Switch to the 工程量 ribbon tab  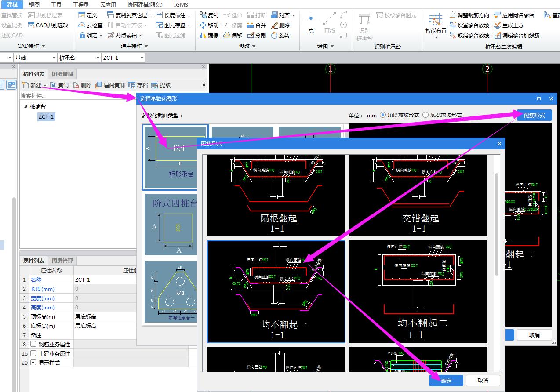click(x=80, y=4)
